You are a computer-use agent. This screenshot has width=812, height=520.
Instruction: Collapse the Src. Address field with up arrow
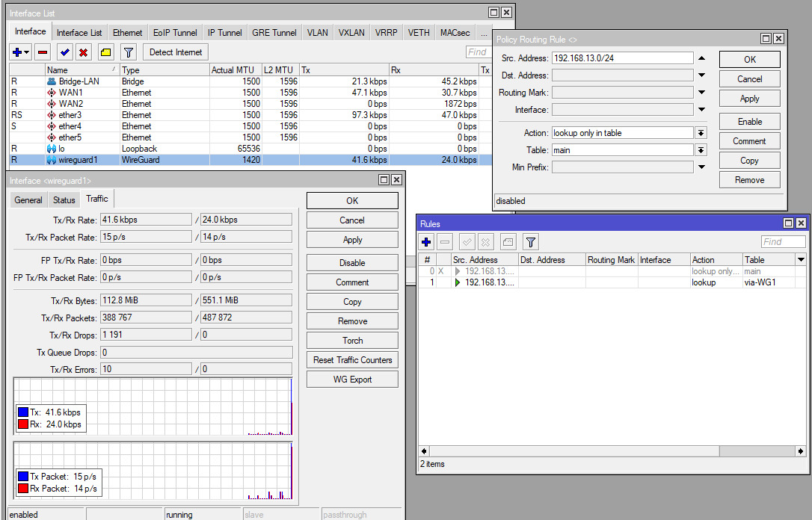pyautogui.click(x=701, y=58)
